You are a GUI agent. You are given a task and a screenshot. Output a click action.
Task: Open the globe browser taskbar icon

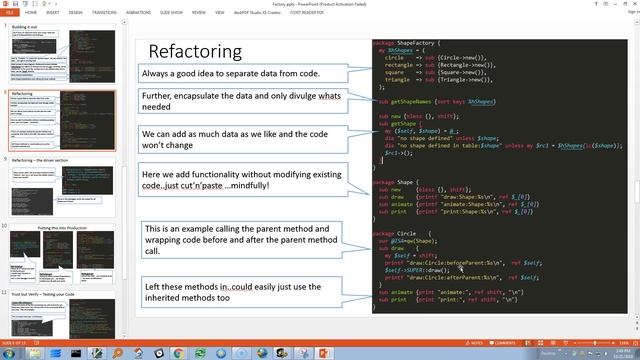pos(261,353)
